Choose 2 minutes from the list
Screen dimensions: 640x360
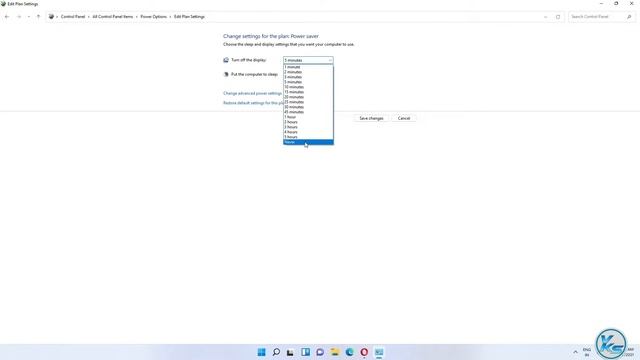point(308,72)
